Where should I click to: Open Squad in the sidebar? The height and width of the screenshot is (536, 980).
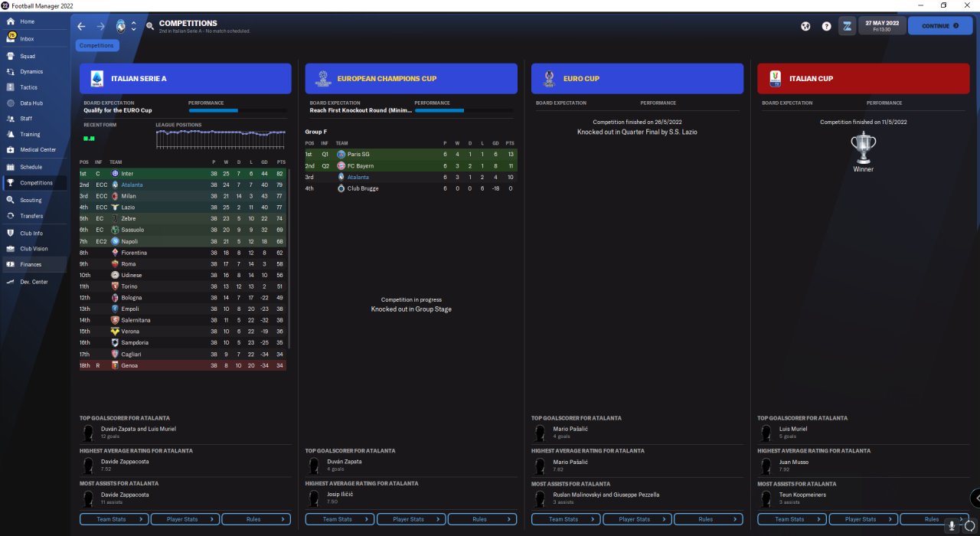(x=34, y=56)
